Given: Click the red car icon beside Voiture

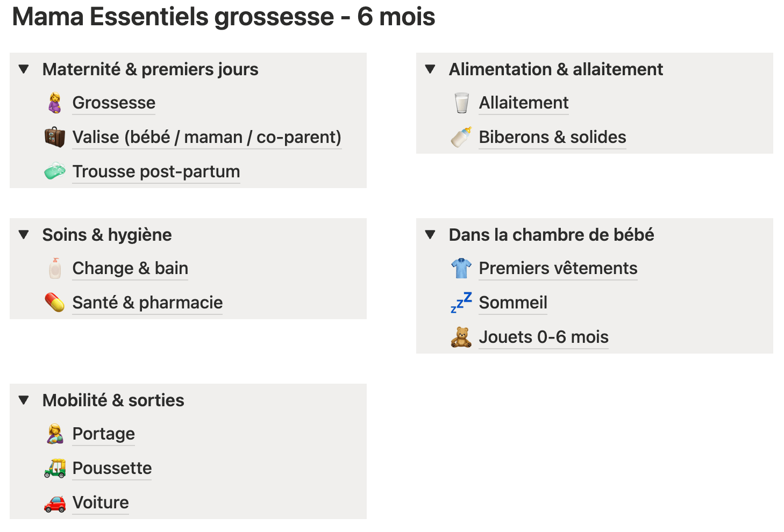Looking at the screenshot, I should point(55,503).
